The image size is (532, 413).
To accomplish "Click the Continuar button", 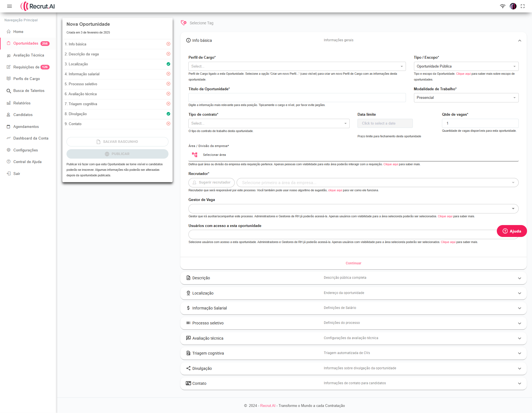I will [x=353, y=263].
